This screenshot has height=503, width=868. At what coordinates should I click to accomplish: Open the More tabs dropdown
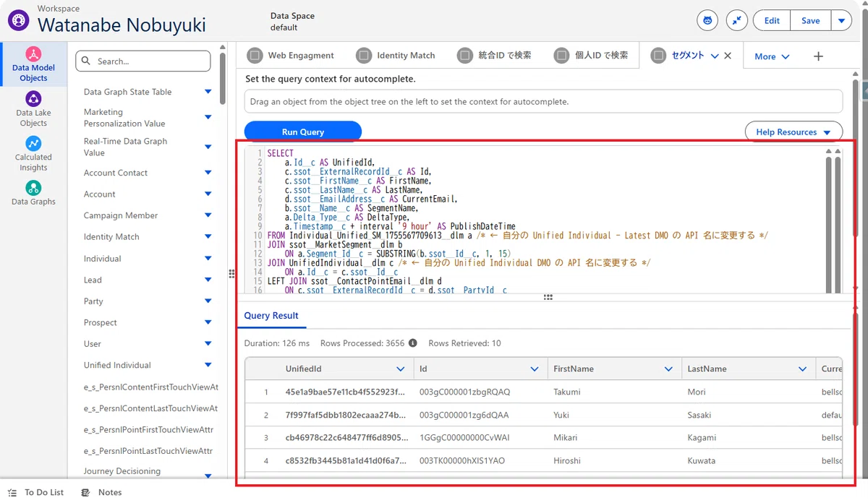tap(772, 56)
